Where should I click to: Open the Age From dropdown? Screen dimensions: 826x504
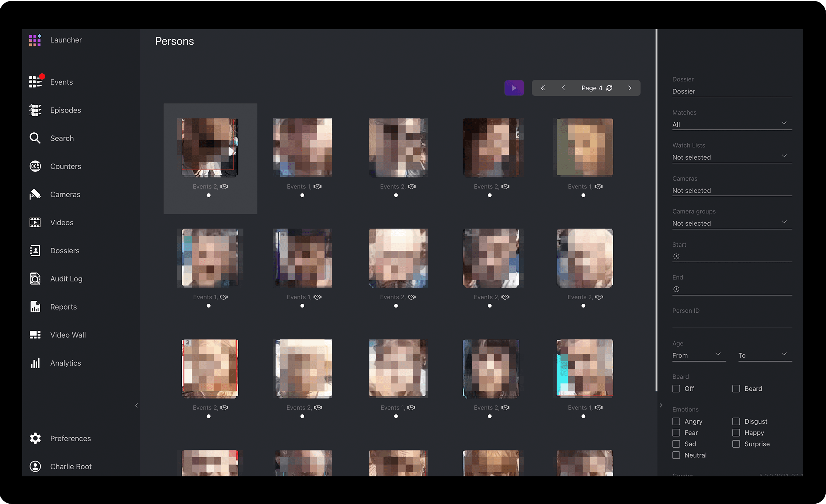tap(699, 355)
